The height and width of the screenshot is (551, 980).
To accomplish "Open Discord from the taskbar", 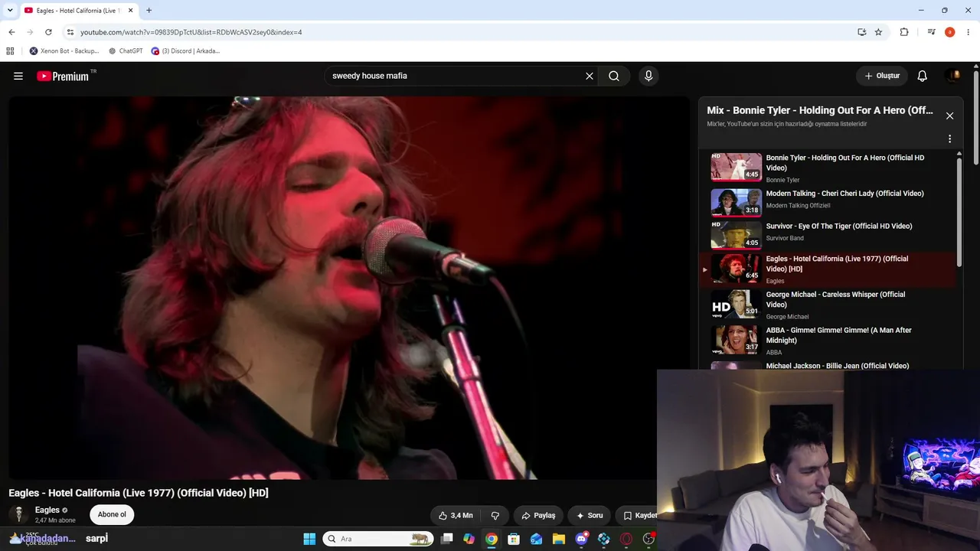I will (581, 539).
